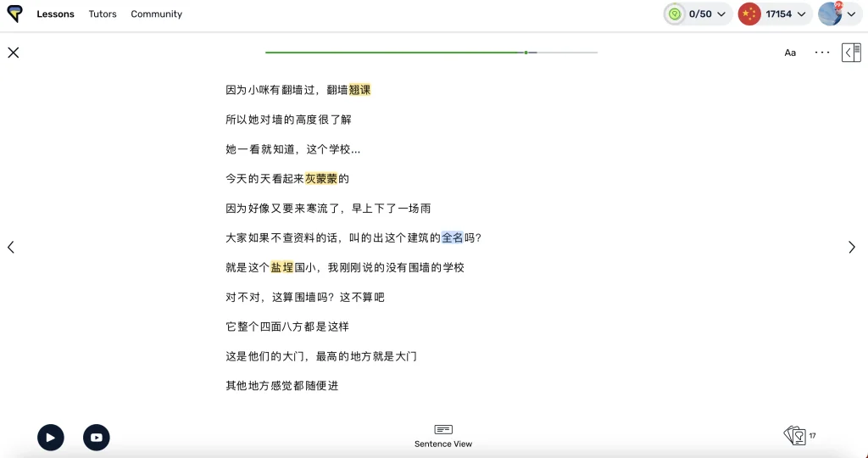Go to the Community page
Screen dimensions: 868x458
point(156,14)
